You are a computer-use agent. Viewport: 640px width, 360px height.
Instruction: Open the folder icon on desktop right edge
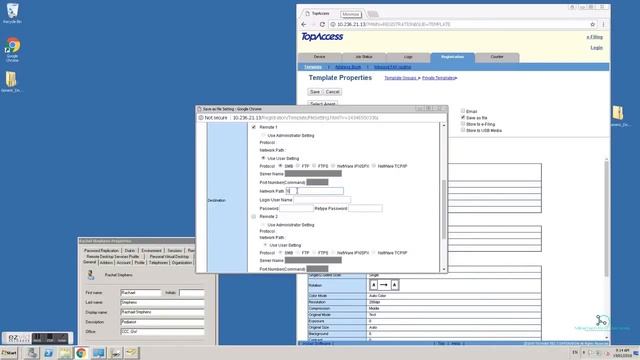pyautogui.click(x=618, y=113)
